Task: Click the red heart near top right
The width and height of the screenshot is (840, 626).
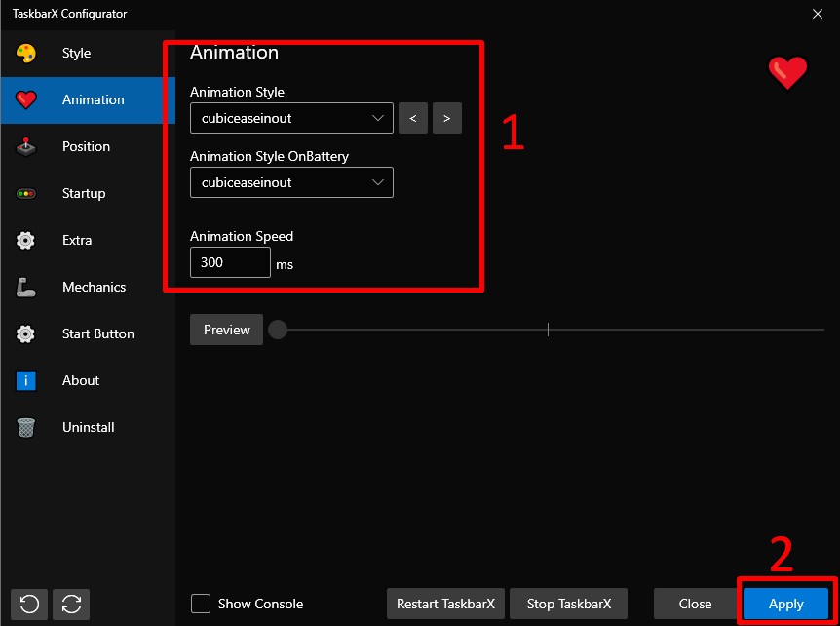Action: (787, 72)
